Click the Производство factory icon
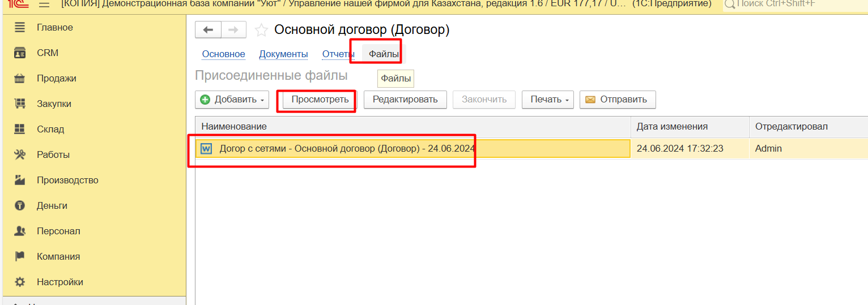Image resolution: width=868 pixels, height=305 pixels. (20, 180)
